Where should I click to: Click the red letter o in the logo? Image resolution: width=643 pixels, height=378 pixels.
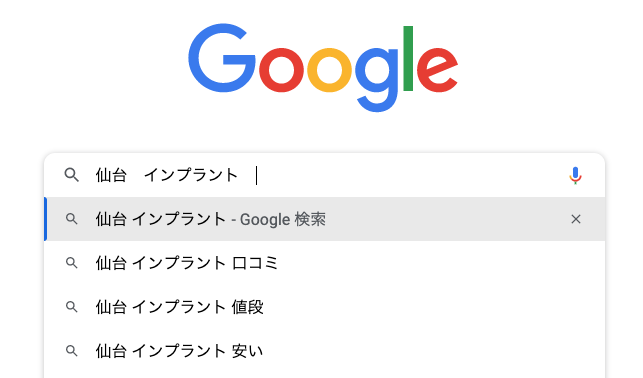point(282,70)
